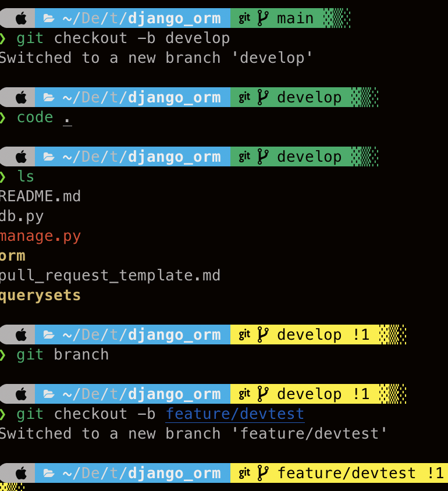Click the underlined dot after 'code'
This screenshot has width=448, height=491.
[67, 120]
